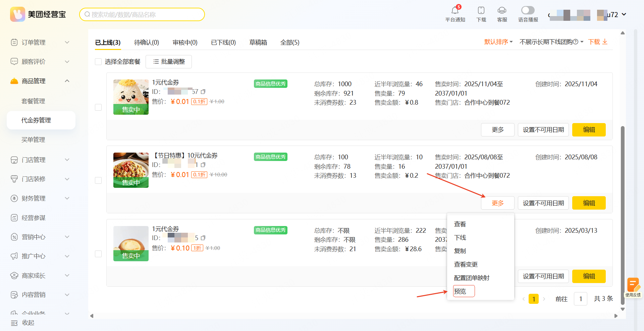Switch to the 已下线(0) tab
This screenshot has height=331, width=644.
[223, 43]
